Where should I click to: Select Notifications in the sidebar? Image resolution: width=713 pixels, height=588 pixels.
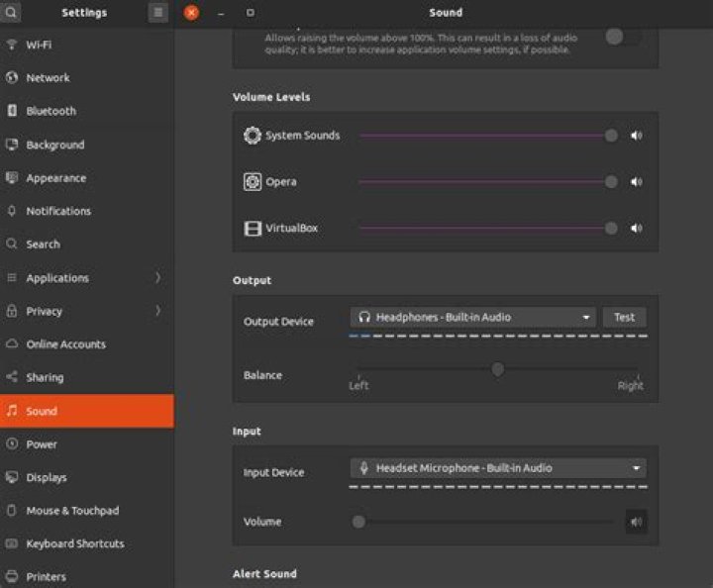click(x=87, y=211)
